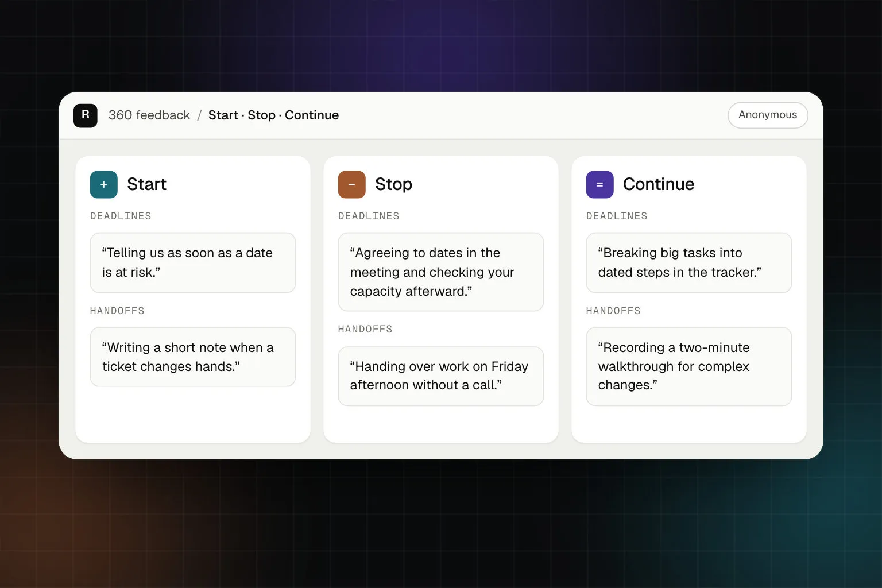The image size is (882, 588).
Task: Select the 'Breaking big tasks' card
Action: point(689,262)
